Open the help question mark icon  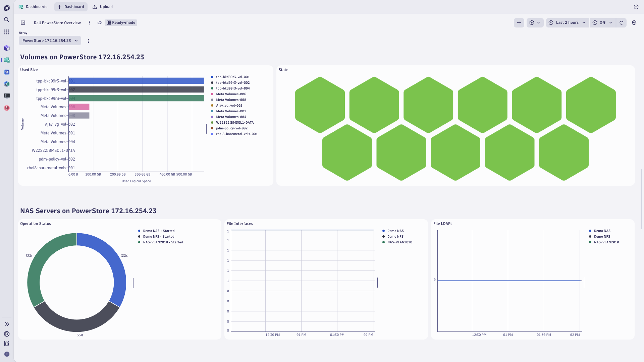[636, 7]
